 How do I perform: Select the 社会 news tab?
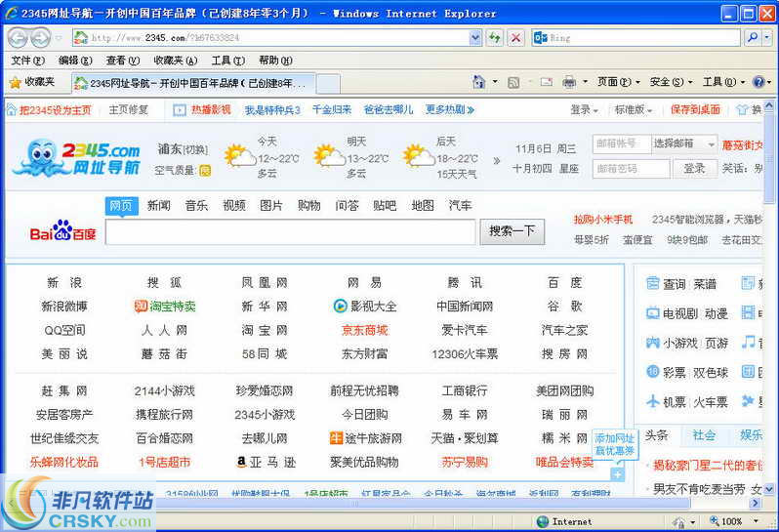[x=704, y=435]
